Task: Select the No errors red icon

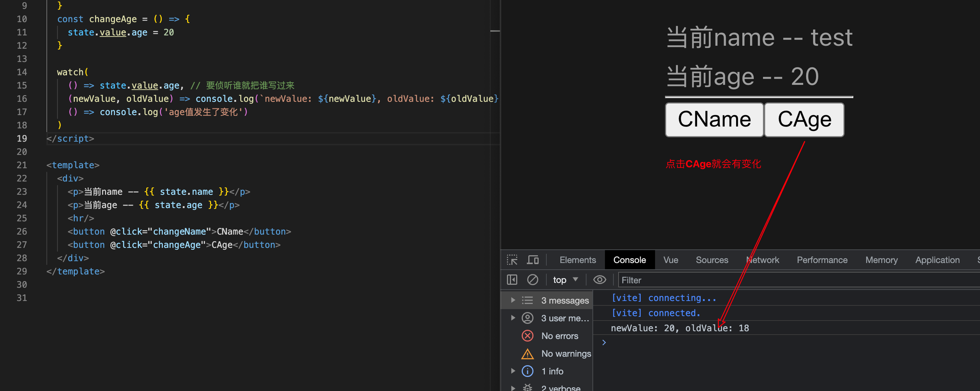Action: point(527,336)
